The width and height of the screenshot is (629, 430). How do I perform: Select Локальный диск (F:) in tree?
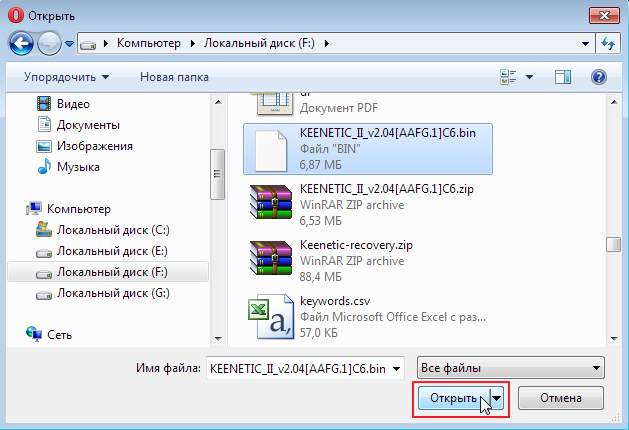tap(112, 272)
